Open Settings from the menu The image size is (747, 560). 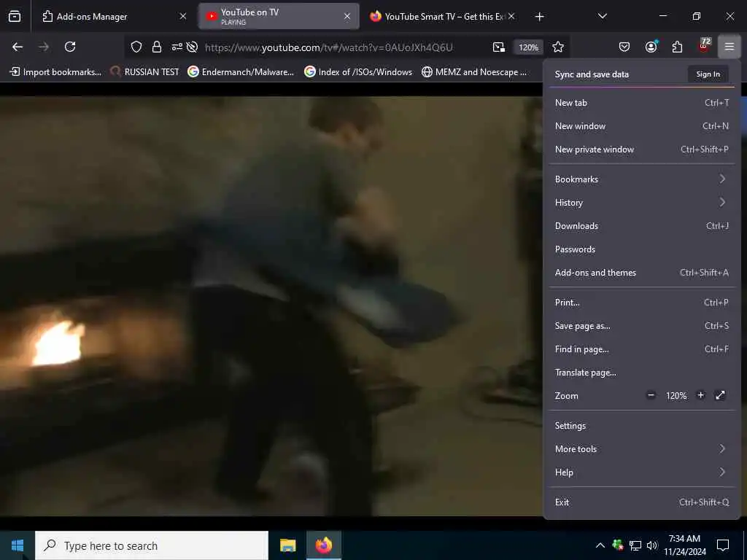pos(642,426)
